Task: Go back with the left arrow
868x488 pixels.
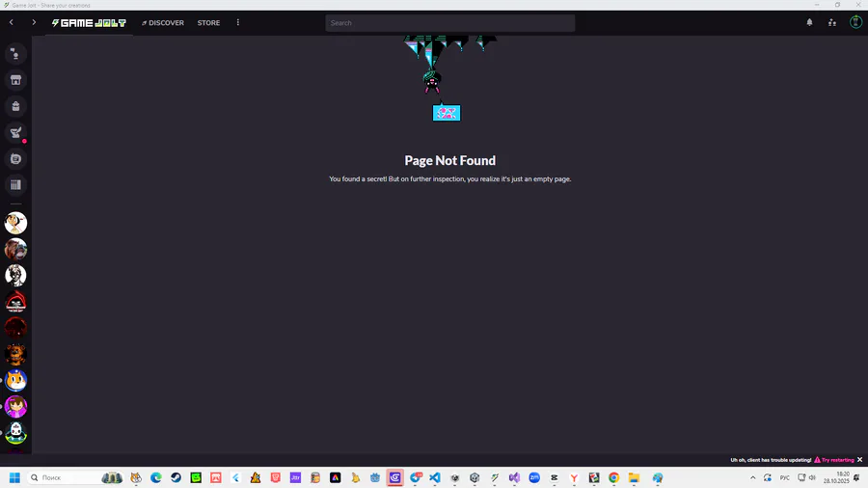Action: click(11, 22)
